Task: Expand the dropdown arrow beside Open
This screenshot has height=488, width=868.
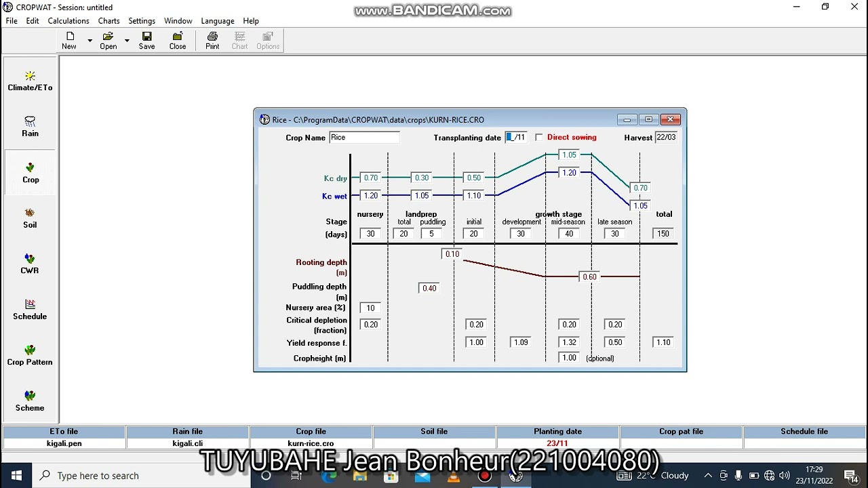Action: coord(127,41)
